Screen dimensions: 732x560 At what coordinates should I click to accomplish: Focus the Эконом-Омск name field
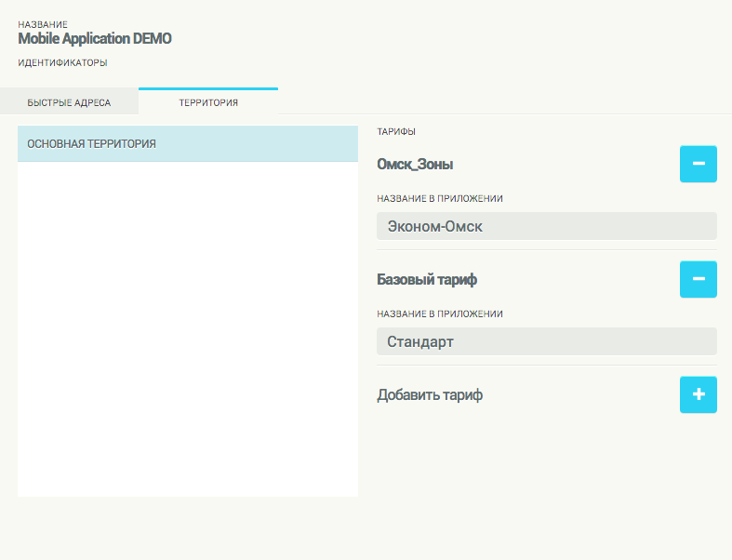[x=546, y=226]
